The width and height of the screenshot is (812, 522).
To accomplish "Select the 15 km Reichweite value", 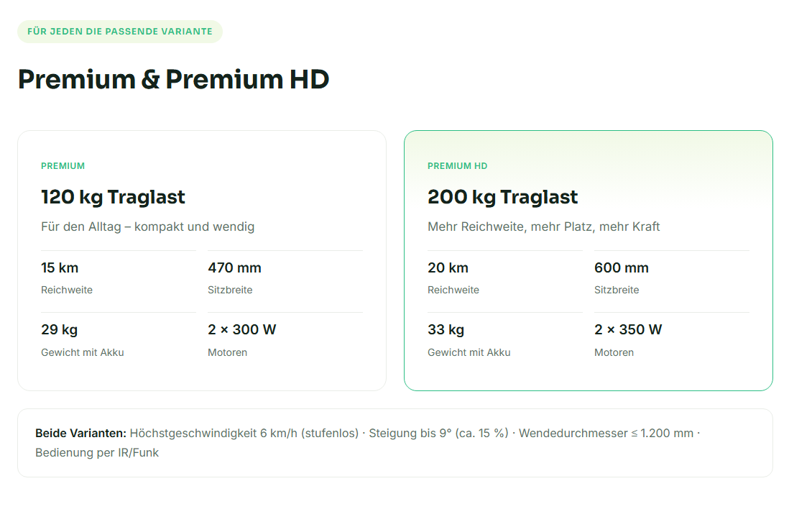I will coord(60,268).
